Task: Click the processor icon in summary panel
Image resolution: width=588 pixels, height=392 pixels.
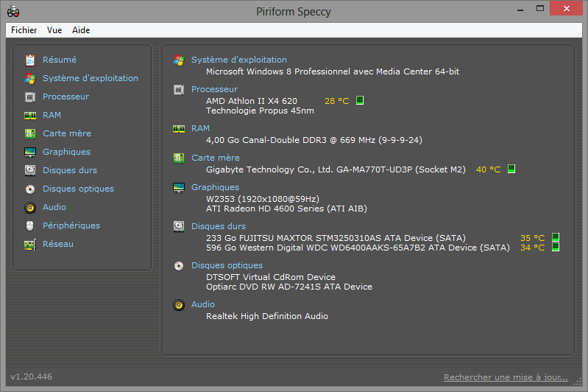Action: (179, 90)
